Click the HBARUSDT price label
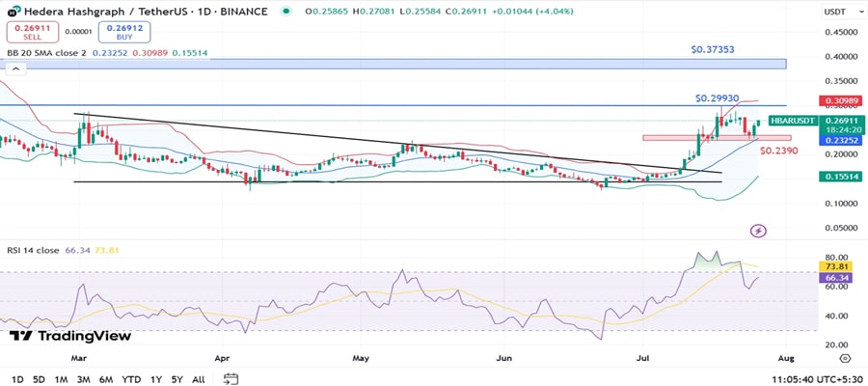The image size is (868, 386). pos(792,121)
